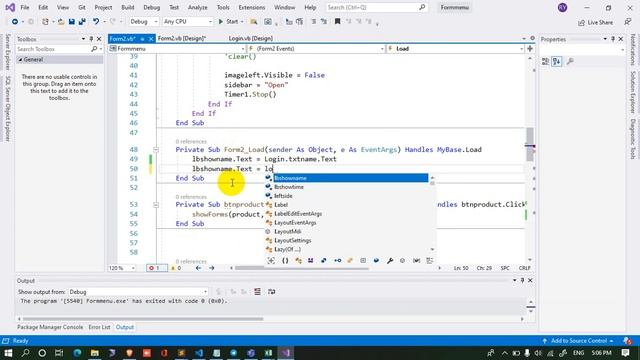
Task: Open the Any CPU platform dropdown
Action: (187, 22)
